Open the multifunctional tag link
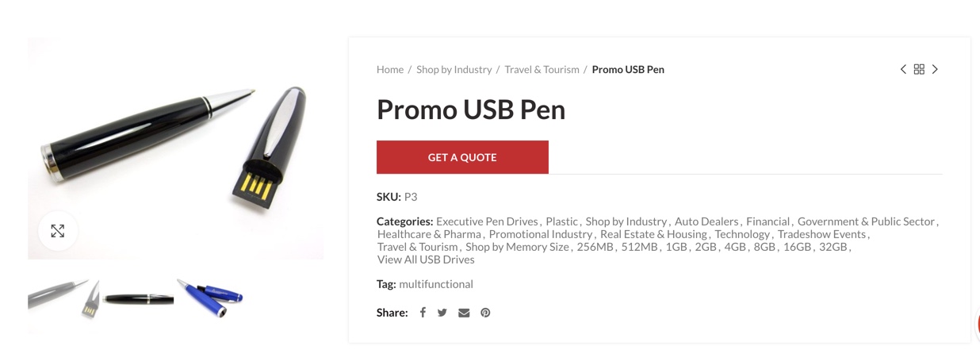The height and width of the screenshot is (354, 980). pos(436,284)
